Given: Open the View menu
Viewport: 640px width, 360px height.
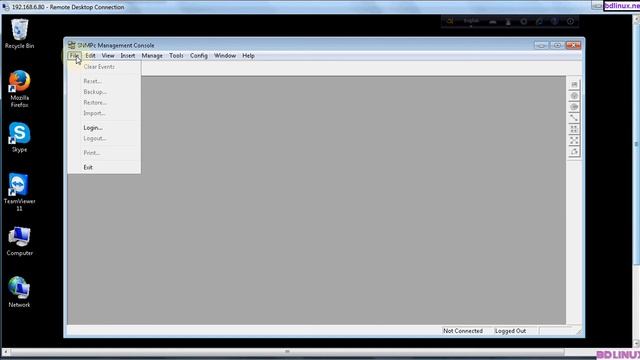Looking at the screenshot, I should 108,56.
